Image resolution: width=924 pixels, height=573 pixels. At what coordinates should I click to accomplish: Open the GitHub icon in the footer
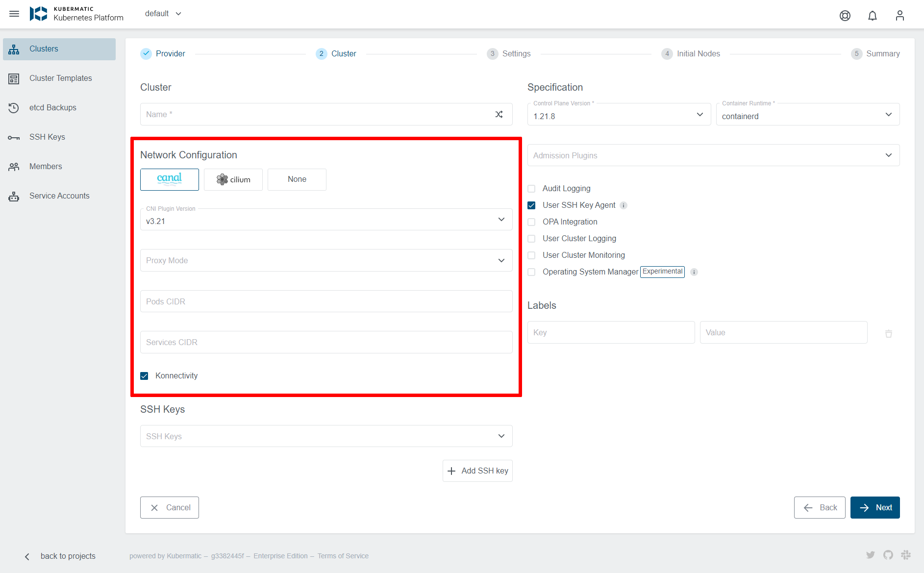[x=888, y=555]
